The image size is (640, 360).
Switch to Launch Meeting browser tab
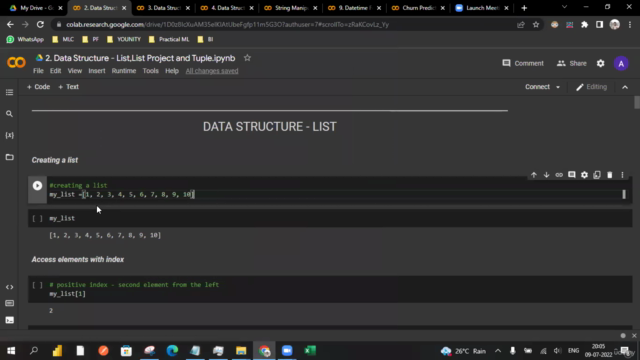[482, 8]
